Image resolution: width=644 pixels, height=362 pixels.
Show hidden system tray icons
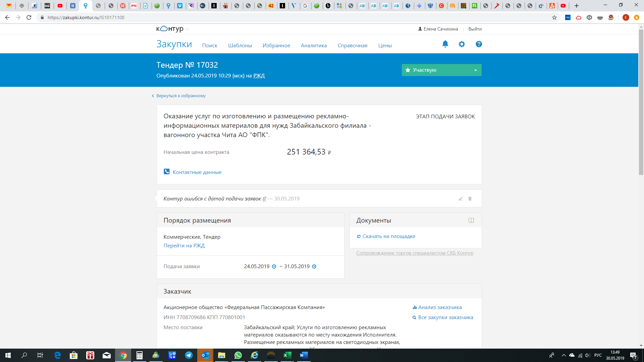coord(563,355)
